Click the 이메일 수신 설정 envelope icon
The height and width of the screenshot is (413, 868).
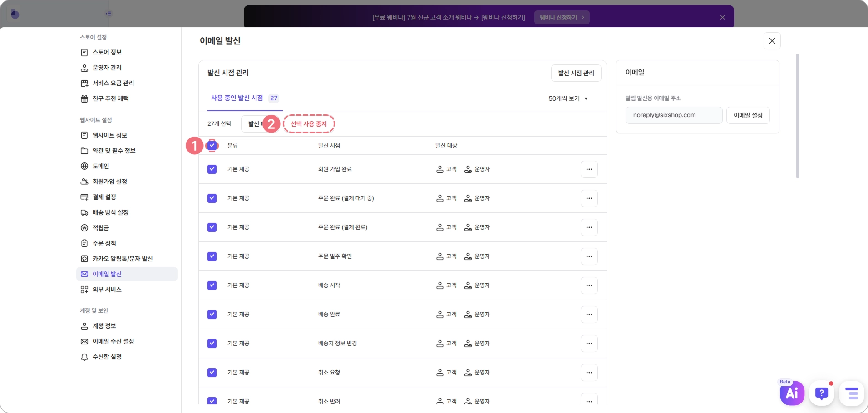tap(84, 341)
